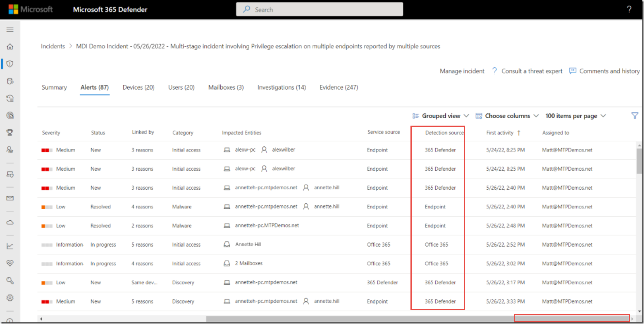Open the Devices (20) tab
Image resolution: width=644 pixels, height=324 pixels.
pyautogui.click(x=138, y=87)
